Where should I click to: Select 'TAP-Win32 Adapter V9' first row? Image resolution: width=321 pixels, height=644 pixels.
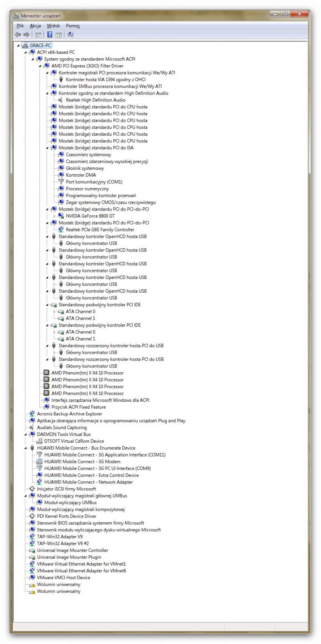coord(60,537)
